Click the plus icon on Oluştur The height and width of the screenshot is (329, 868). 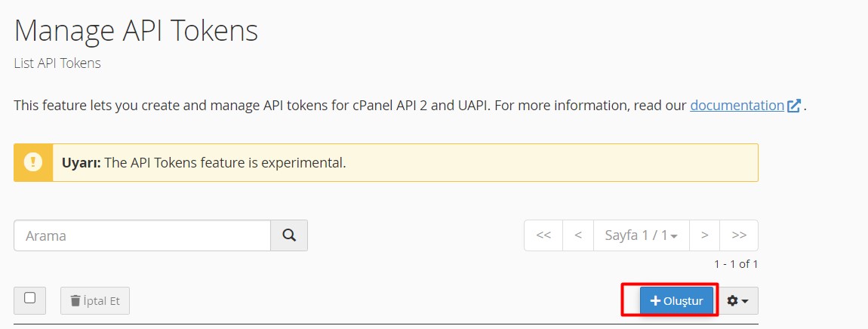tap(655, 300)
